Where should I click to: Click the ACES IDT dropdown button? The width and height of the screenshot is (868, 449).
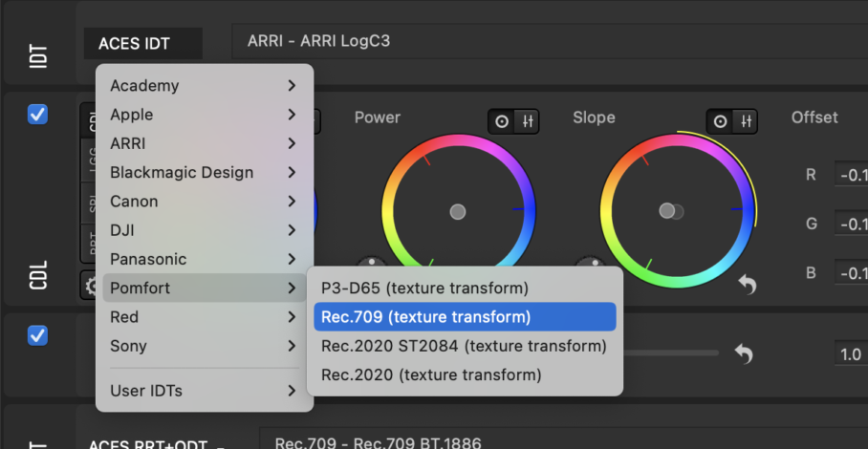point(142,44)
